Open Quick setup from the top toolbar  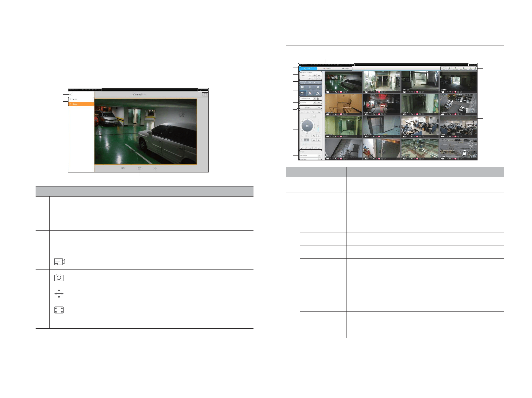(455, 68)
